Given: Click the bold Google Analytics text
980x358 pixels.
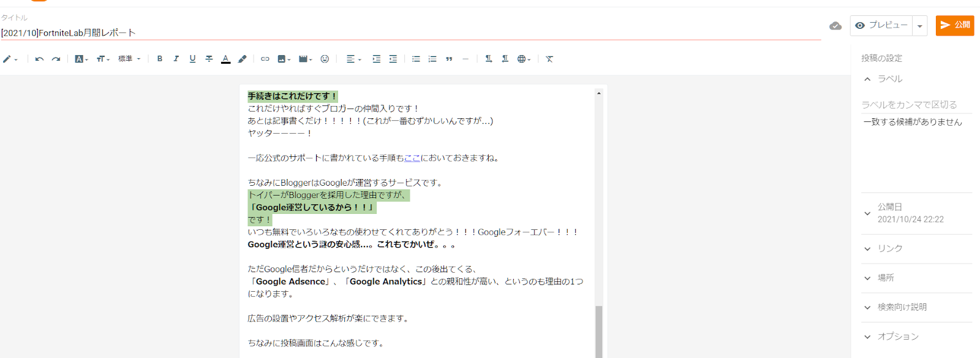Looking at the screenshot, I should pos(386,281).
